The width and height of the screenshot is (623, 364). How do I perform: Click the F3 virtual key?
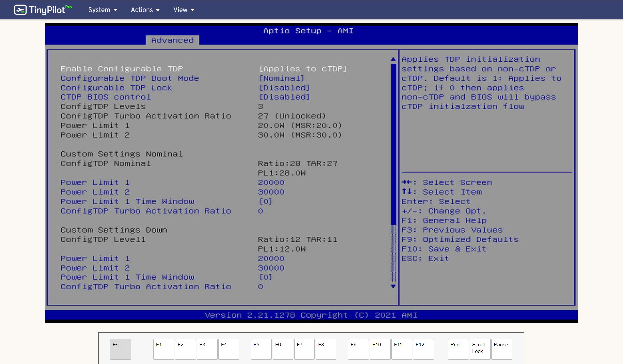207,349
